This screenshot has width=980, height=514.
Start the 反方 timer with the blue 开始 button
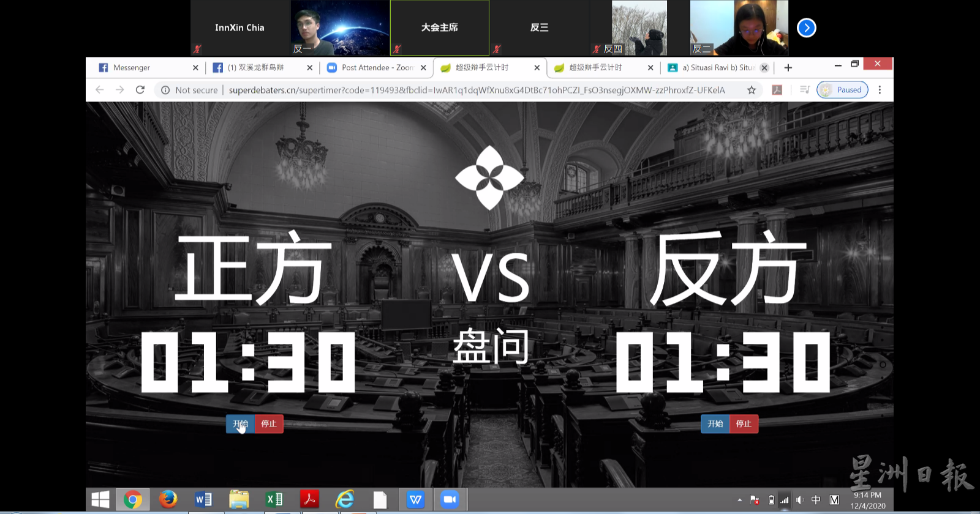(x=715, y=423)
